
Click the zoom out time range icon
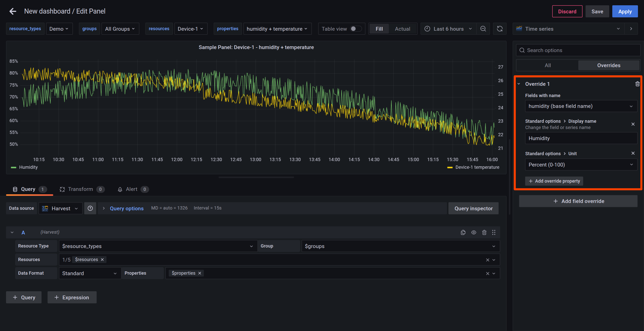click(483, 29)
